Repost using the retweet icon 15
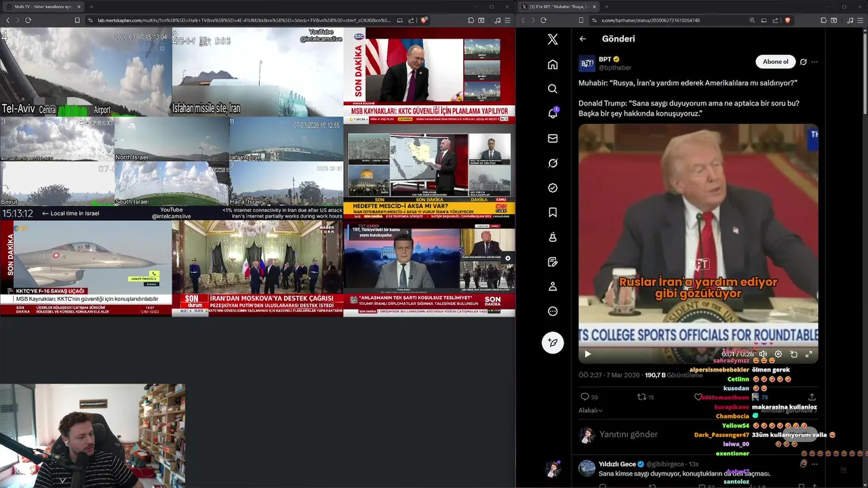 pos(646,397)
